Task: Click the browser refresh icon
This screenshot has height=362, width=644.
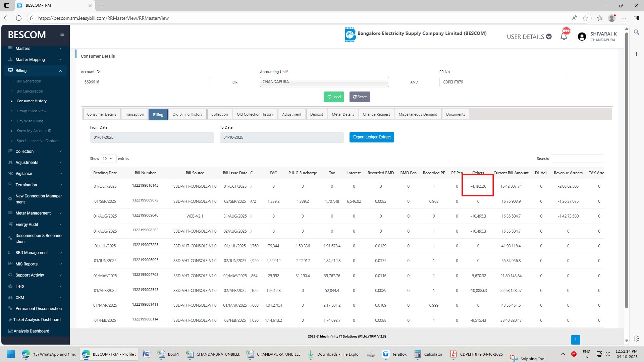Action: pos(19,18)
